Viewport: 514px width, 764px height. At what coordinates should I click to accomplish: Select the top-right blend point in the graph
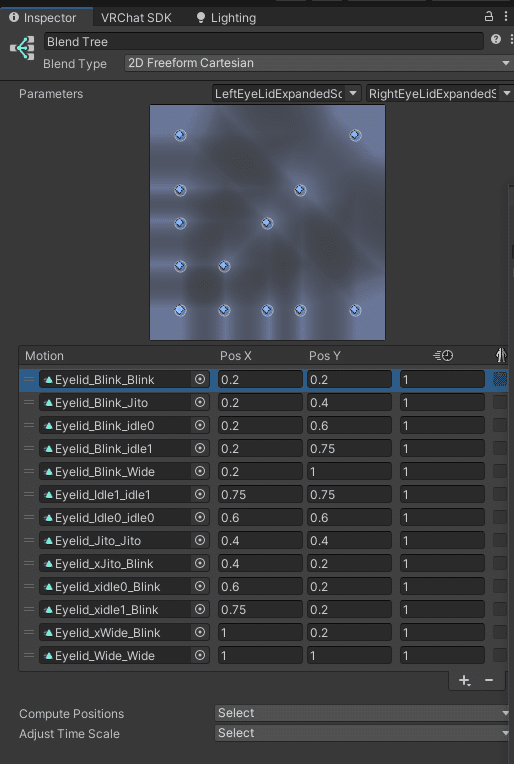point(355,135)
